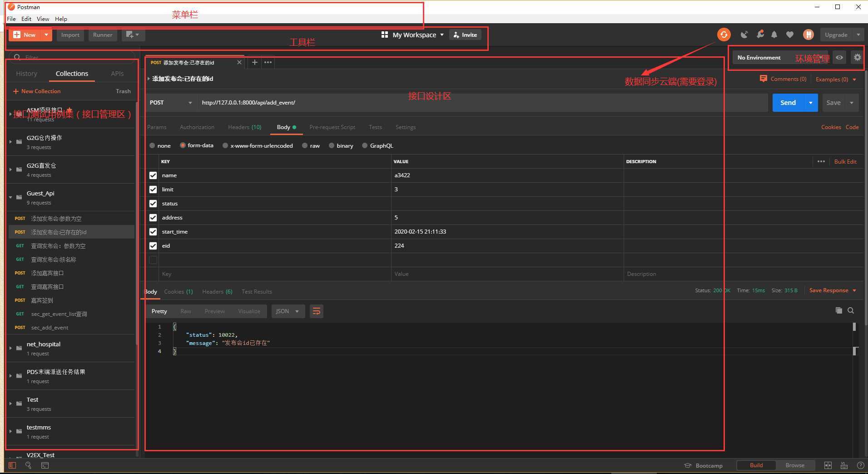Open the satellite capture requests icon

[744, 35]
